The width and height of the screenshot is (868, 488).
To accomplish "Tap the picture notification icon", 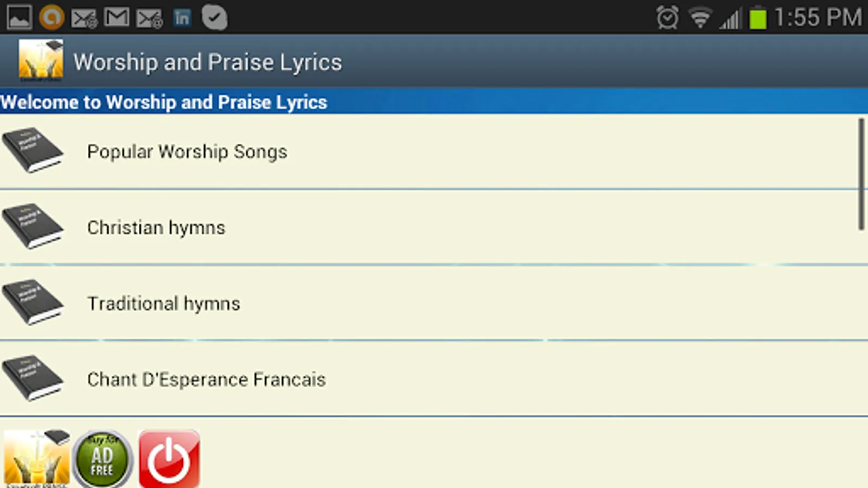I will [19, 18].
